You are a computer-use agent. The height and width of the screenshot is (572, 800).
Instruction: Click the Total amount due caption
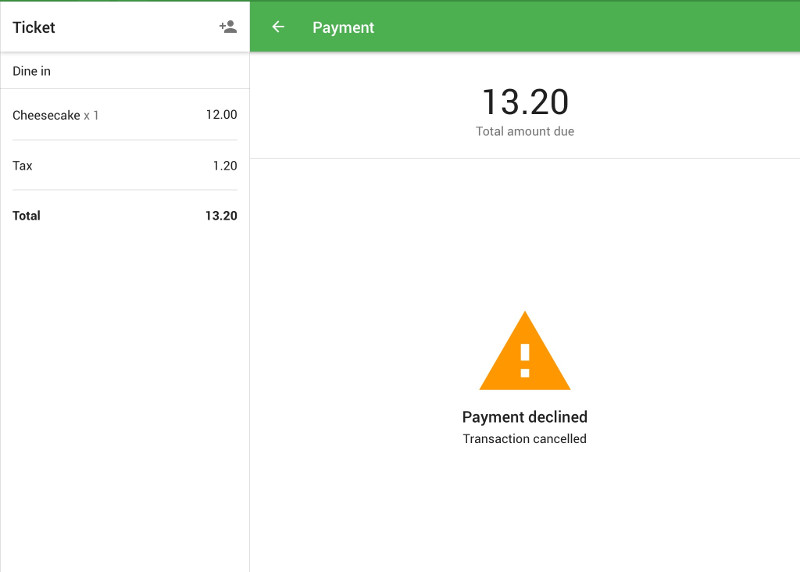525,132
